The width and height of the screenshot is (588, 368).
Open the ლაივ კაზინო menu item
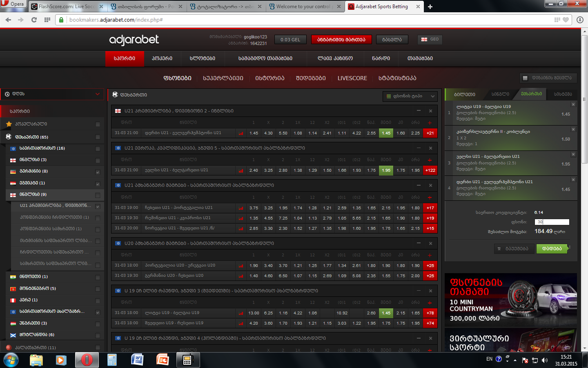click(335, 58)
